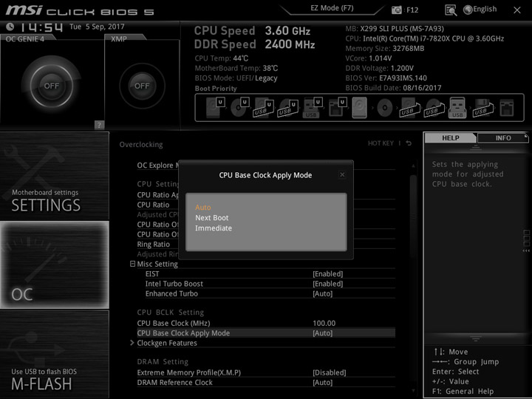Change DRAM Reference Clock [Auto] value
The width and height of the screenshot is (532, 399).
click(x=323, y=383)
